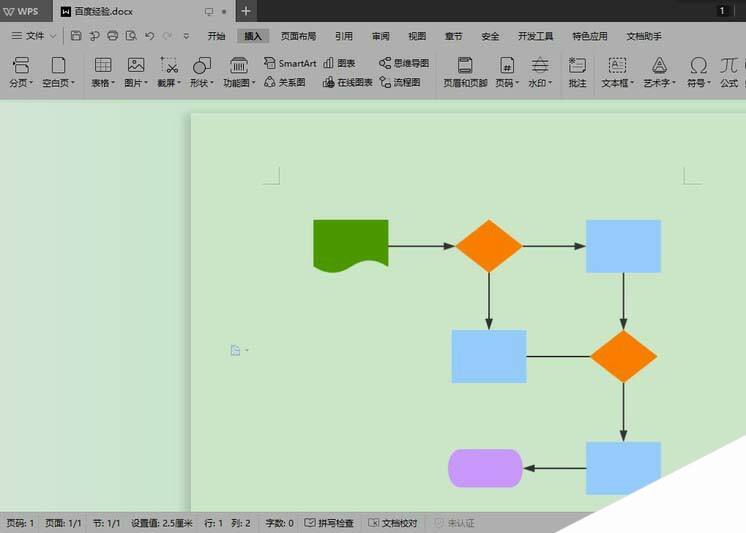The width and height of the screenshot is (746, 533).
Task: Click the WPS home button
Action: pos(21,11)
